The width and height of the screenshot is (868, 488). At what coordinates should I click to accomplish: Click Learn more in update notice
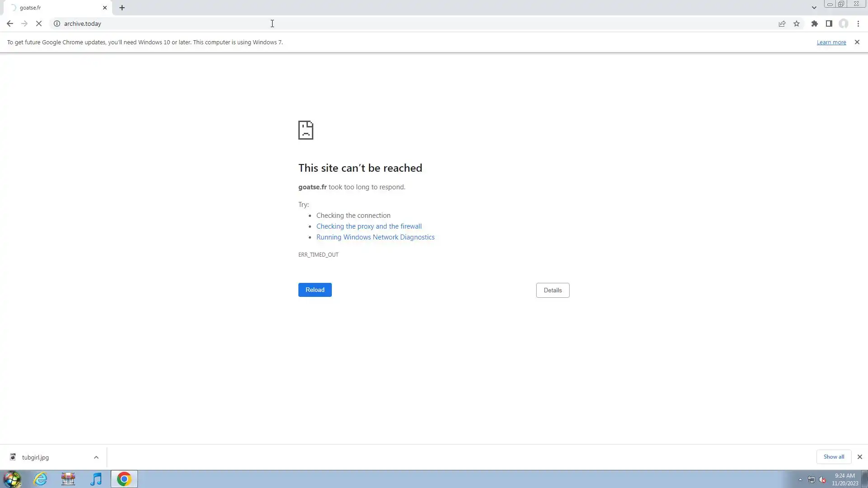[831, 42]
